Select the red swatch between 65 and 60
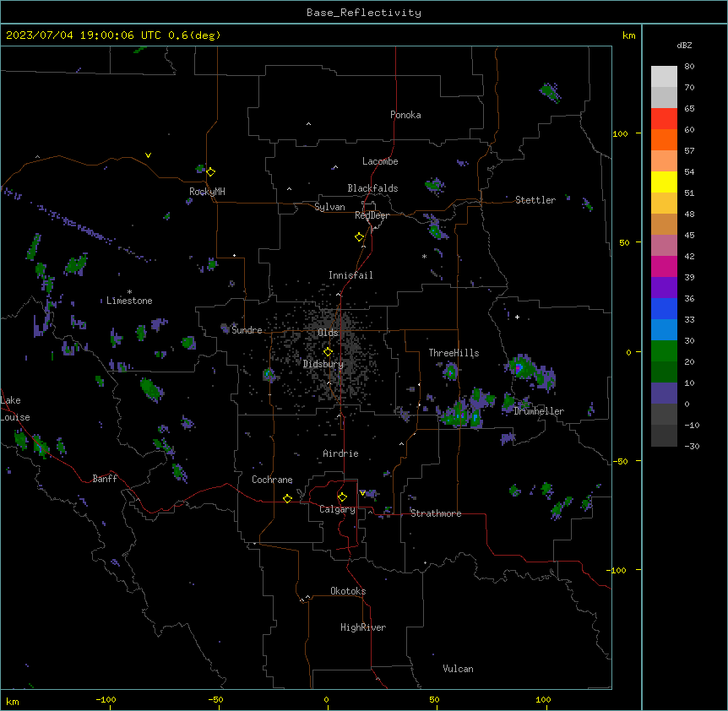 tap(664, 119)
